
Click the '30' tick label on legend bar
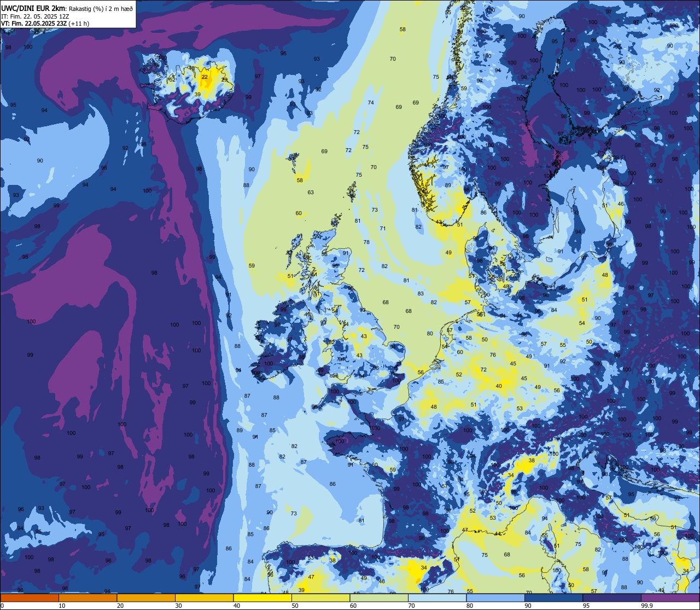[178, 606]
